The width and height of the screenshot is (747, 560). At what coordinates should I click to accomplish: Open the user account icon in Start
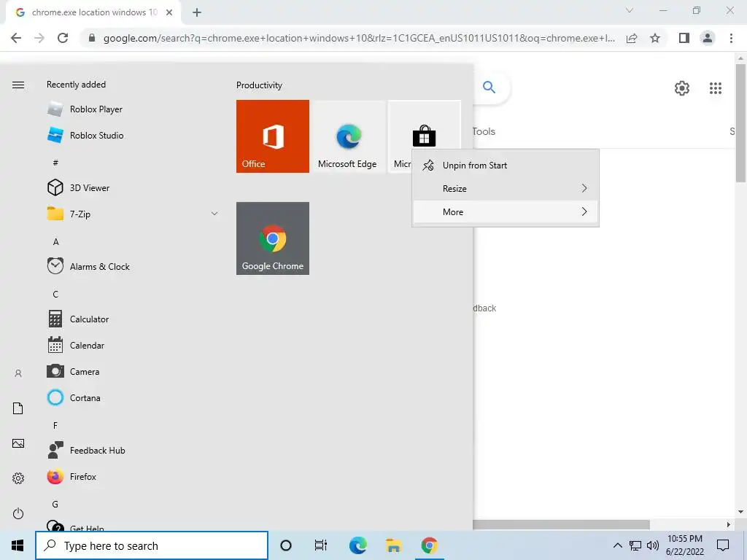[x=18, y=373]
